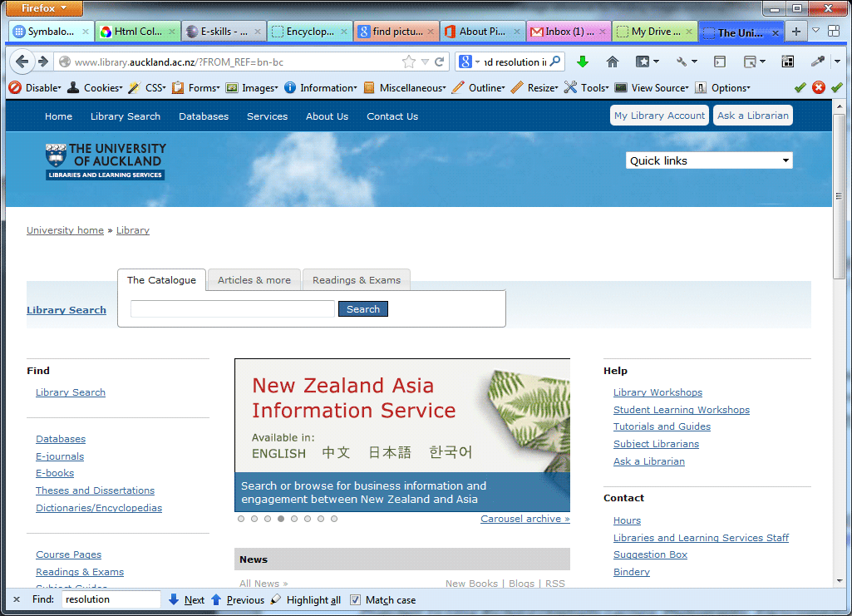Select the fifth carousel dot
This screenshot has width=852, height=616.
click(x=294, y=519)
